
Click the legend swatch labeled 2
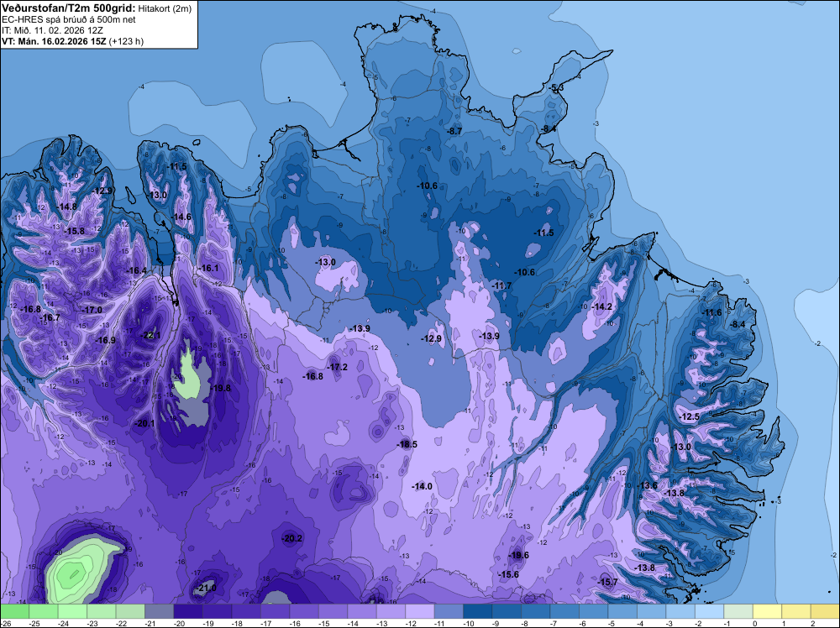pos(825,611)
